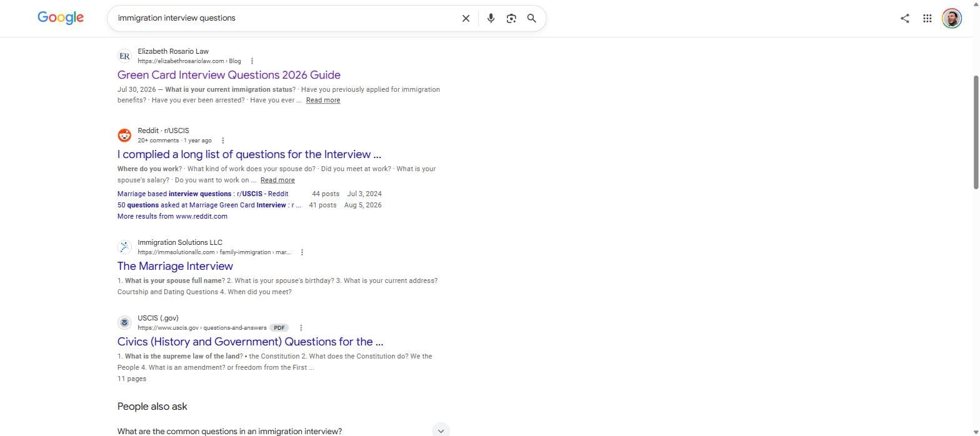Click the scrollbar down arrow
The image size is (980, 436).
click(976, 431)
